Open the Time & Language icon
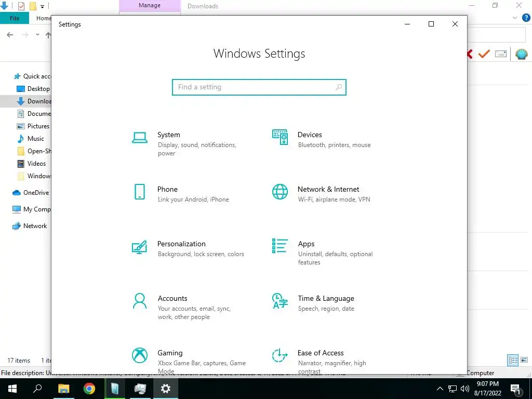Screen dimensions: 532x399 280,301
